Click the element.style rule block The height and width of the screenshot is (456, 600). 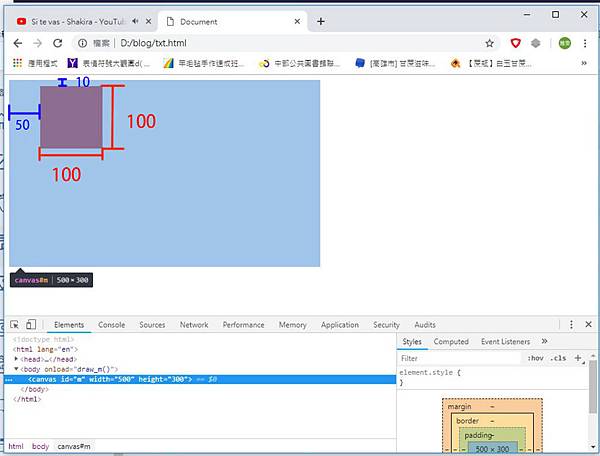coord(492,377)
